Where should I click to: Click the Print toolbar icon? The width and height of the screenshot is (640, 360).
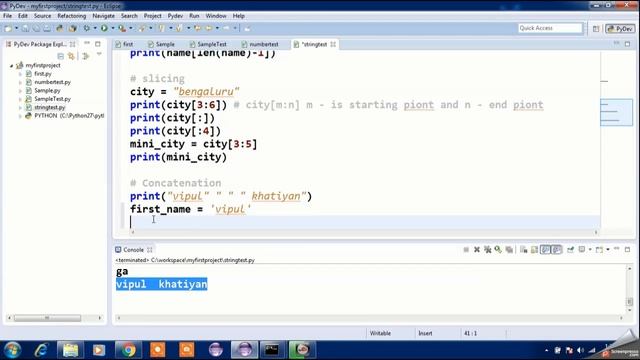click(47, 28)
